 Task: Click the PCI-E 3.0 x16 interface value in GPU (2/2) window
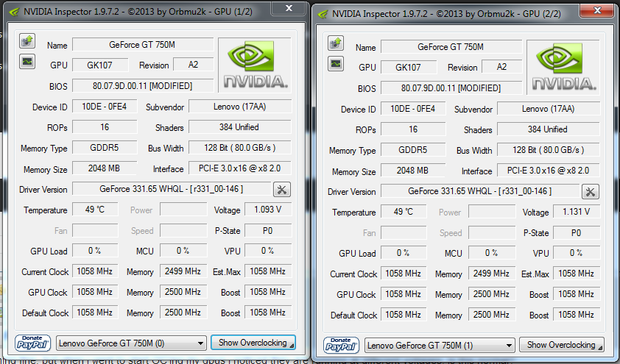coord(549,171)
